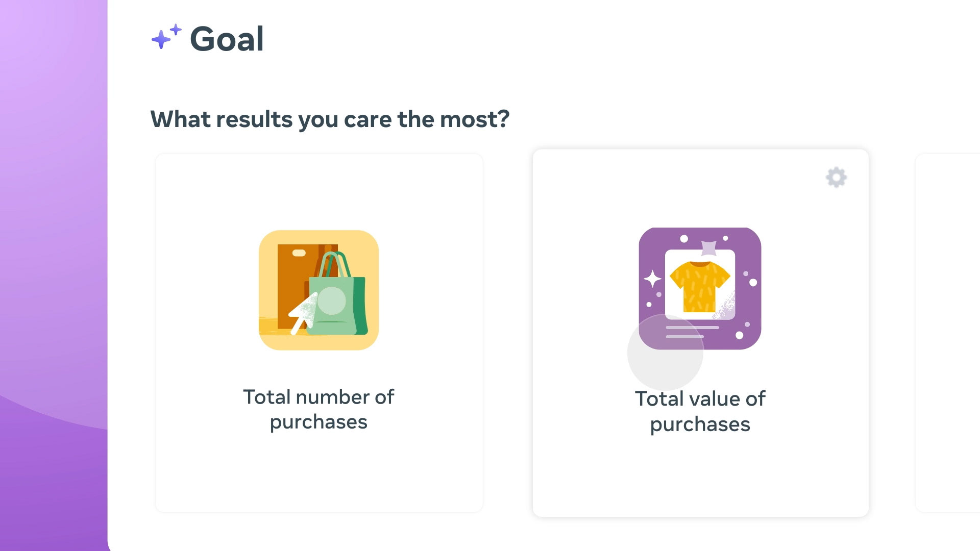Screen dimensions: 980x551
Task: Select the Total value of purchases card
Action: coord(700,333)
